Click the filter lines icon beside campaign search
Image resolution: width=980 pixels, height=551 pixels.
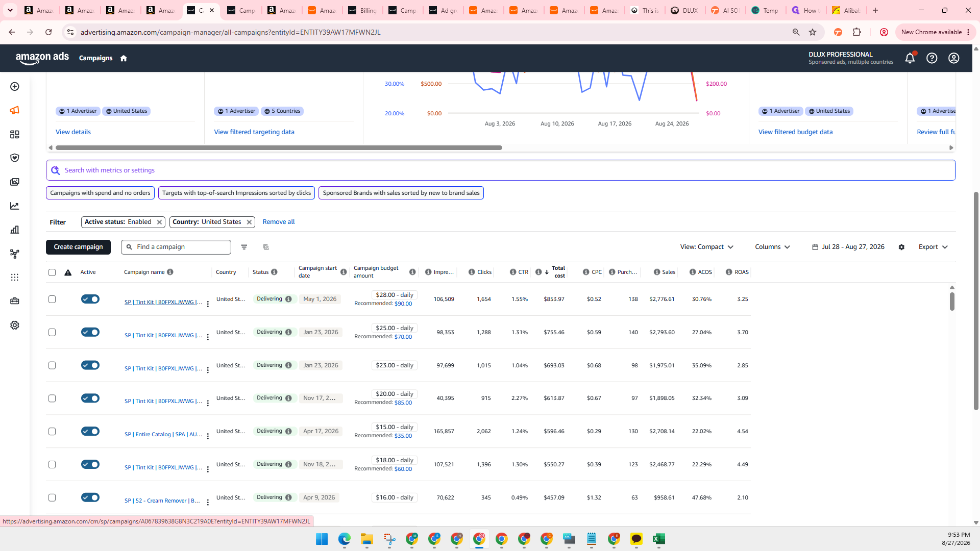click(244, 247)
